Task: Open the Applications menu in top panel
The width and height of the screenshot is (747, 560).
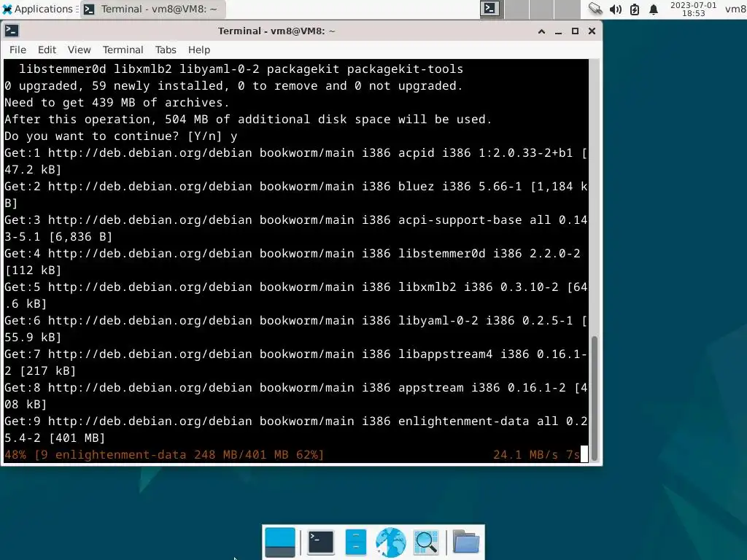Action: [x=40, y=9]
